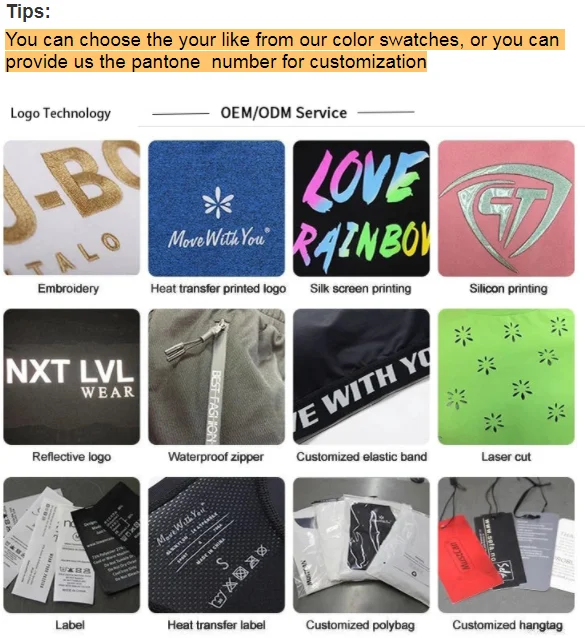Open the Customized polybag photo

pyautogui.click(x=361, y=545)
